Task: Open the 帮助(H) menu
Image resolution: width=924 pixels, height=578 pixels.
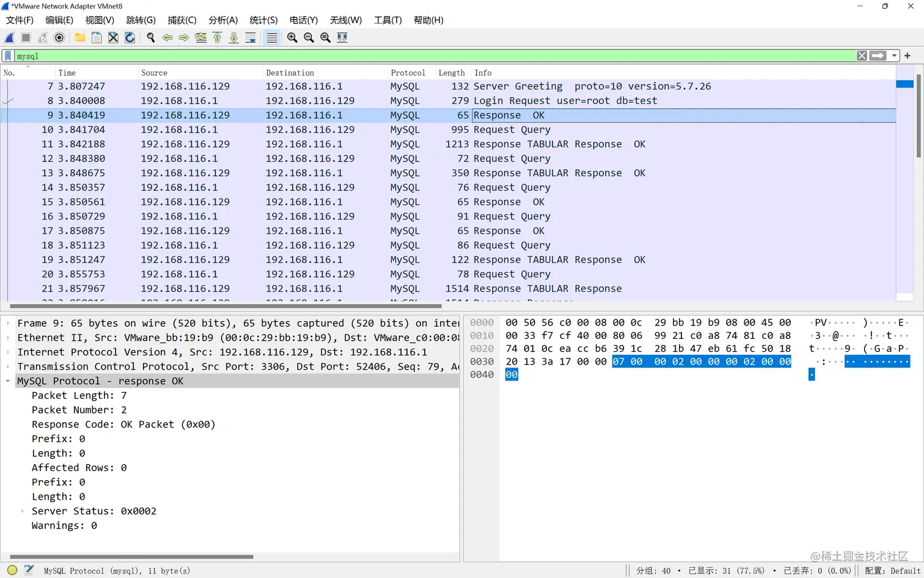Action: coord(428,20)
